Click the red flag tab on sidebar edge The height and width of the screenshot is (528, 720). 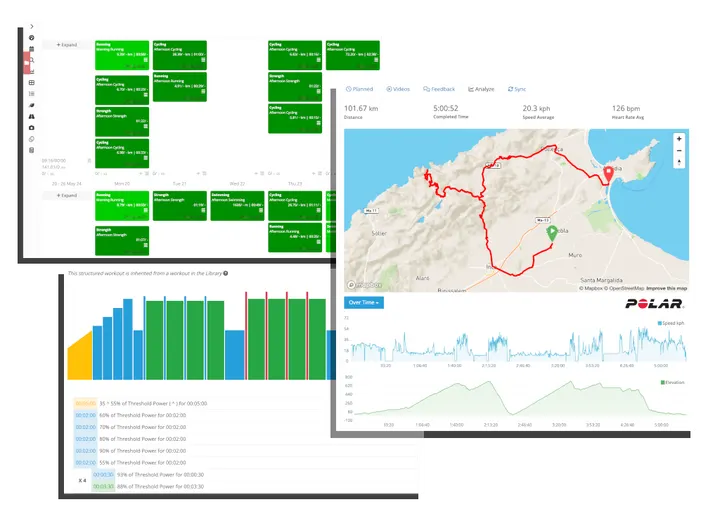tap(27, 63)
